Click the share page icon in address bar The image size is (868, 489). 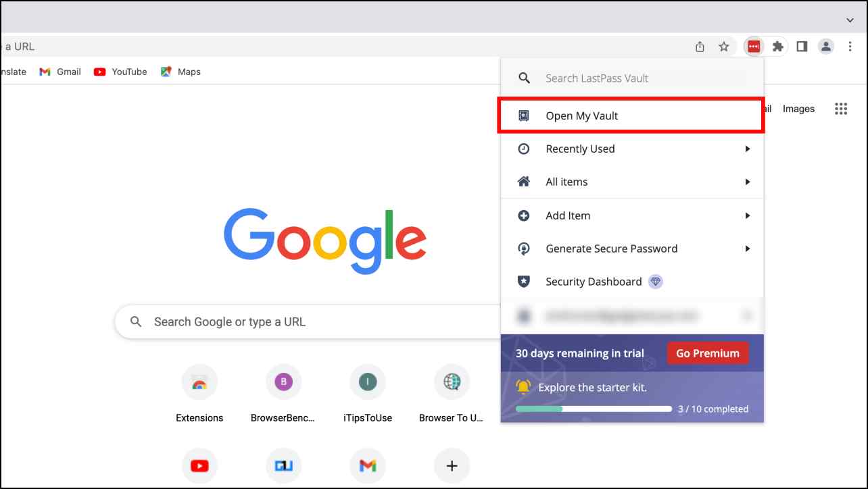(x=700, y=47)
